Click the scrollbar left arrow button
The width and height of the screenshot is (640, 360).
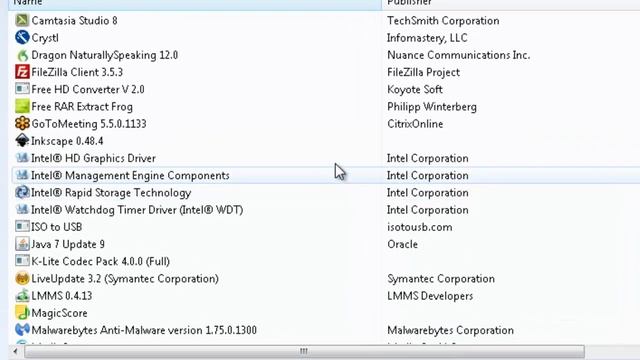15,351
